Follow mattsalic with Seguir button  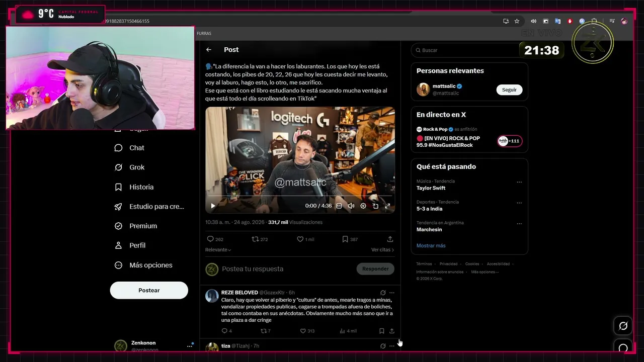click(x=509, y=90)
